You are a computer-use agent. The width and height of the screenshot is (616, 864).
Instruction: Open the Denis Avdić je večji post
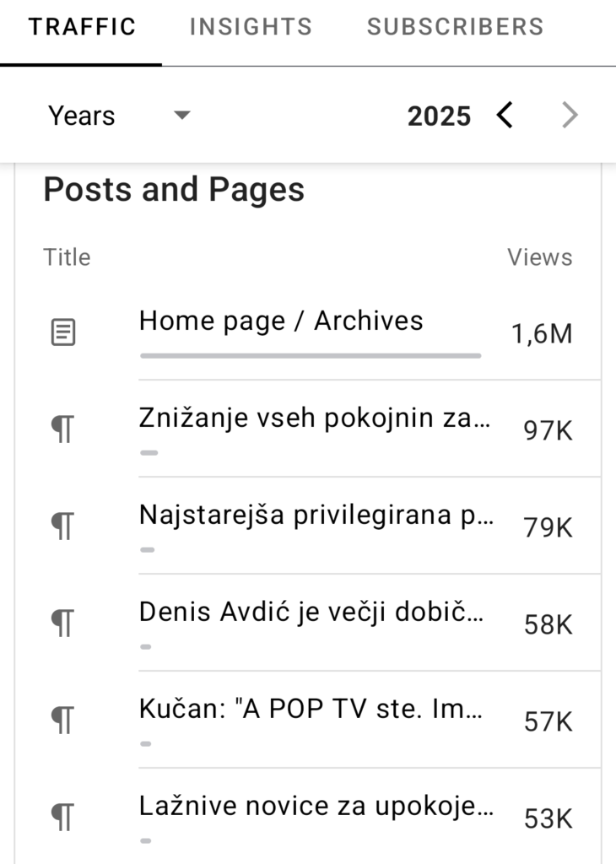[312, 612]
